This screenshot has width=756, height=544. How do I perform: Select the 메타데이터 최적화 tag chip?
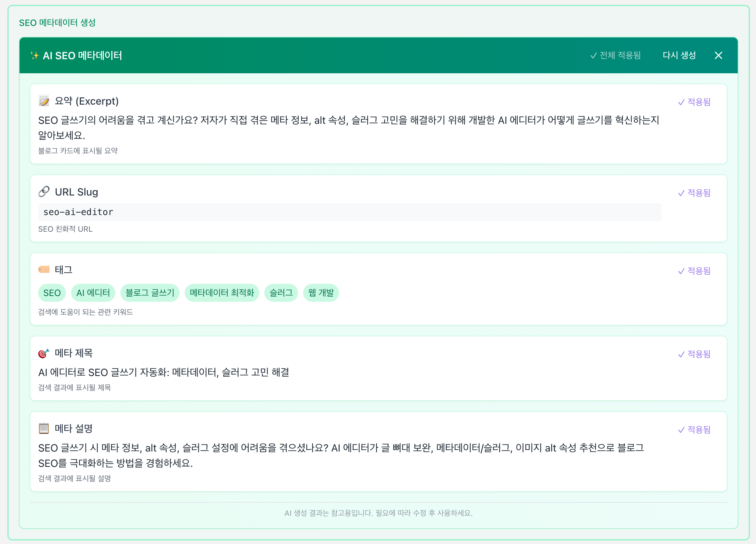(x=222, y=293)
